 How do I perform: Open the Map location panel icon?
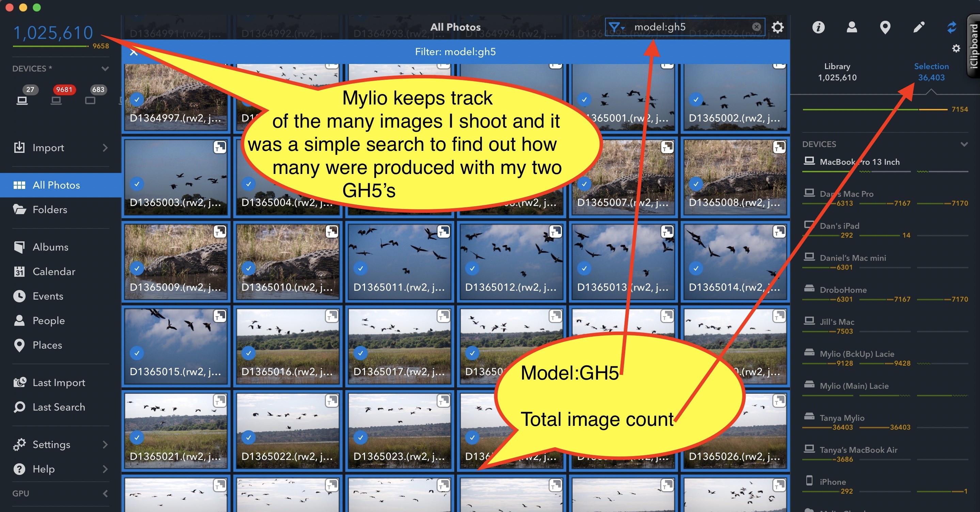click(x=885, y=27)
